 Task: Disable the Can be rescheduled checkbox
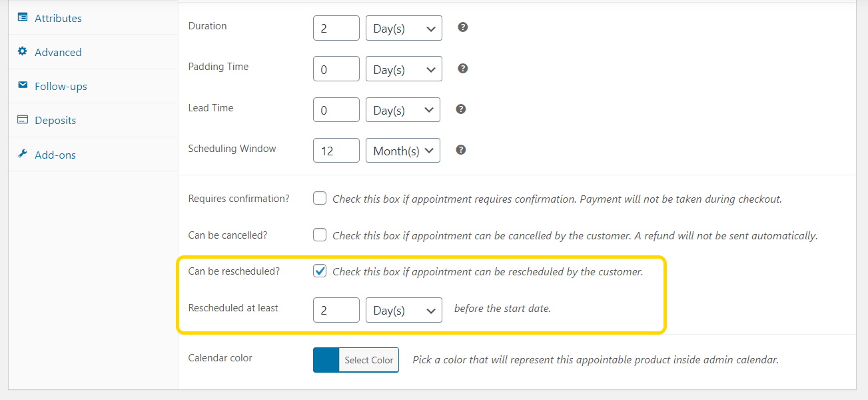pyautogui.click(x=319, y=271)
